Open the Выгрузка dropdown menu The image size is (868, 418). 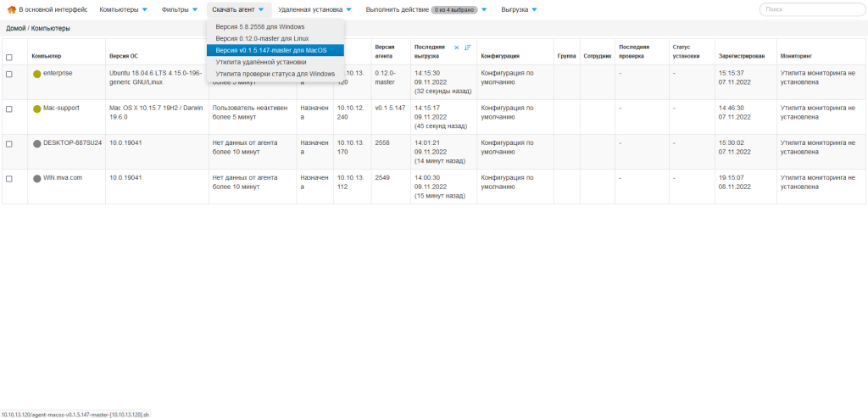click(519, 9)
